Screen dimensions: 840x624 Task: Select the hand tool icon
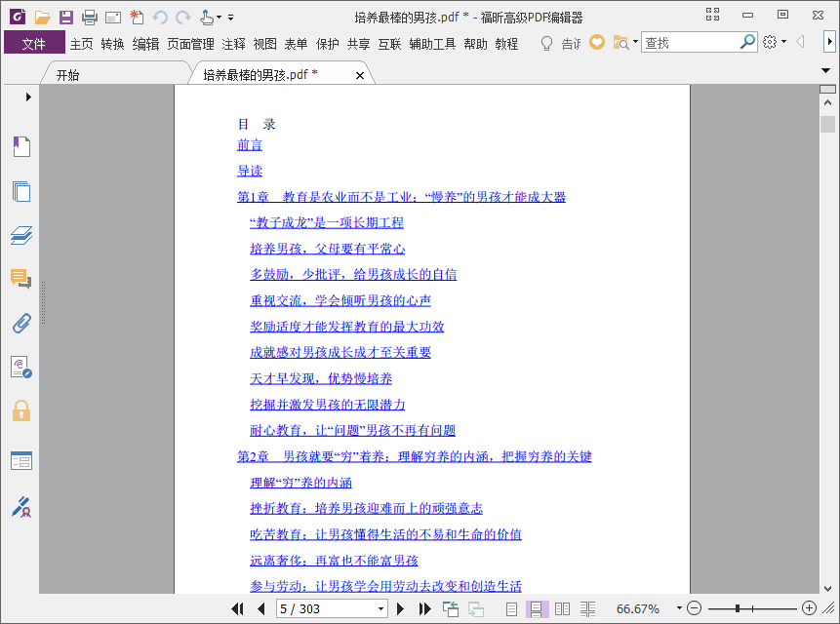coord(206,18)
